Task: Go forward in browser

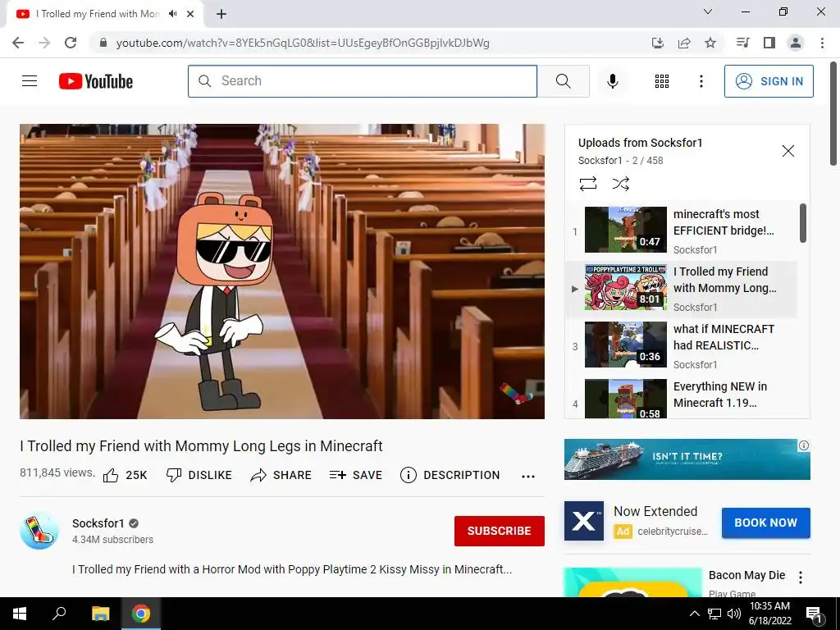Action: [44, 43]
